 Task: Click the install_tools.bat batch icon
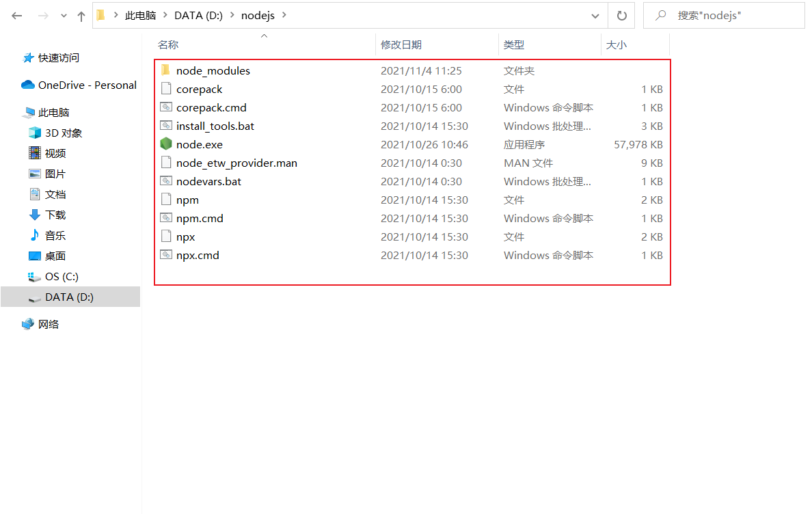pyautogui.click(x=165, y=125)
